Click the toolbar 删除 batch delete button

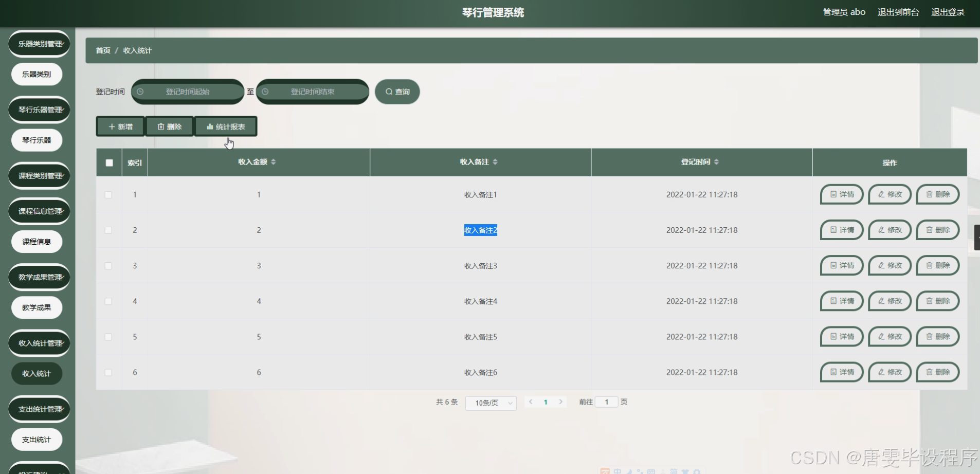click(x=170, y=126)
